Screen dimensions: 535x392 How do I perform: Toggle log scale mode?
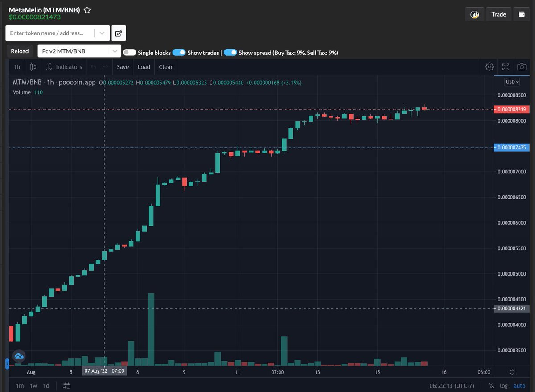point(504,386)
